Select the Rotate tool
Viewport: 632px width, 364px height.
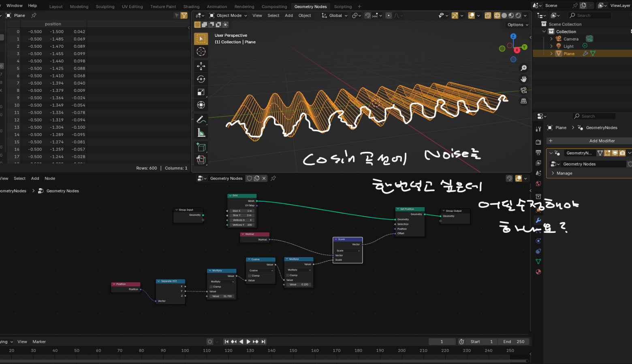point(201,79)
